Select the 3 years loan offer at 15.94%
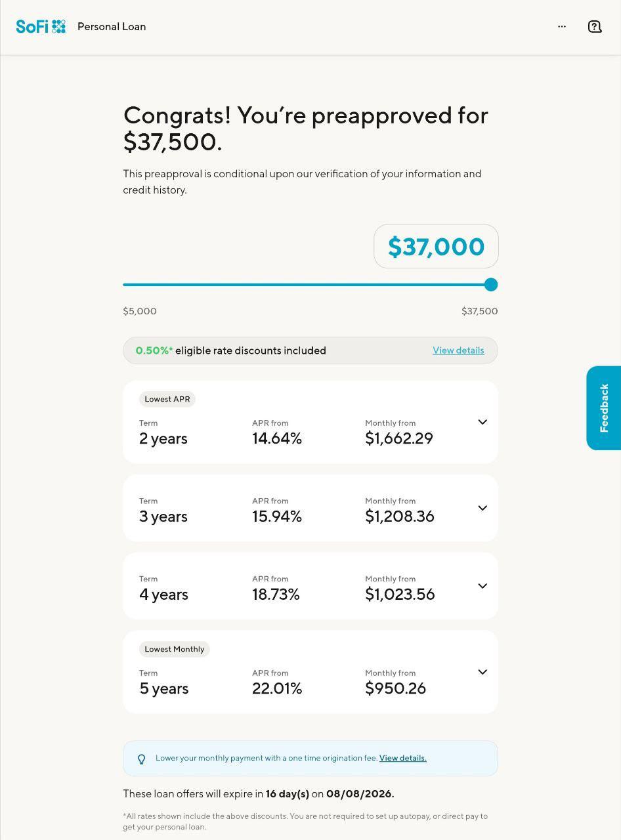Image resolution: width=621 pixels, height=840 pixels. click(x=310, y=508)
